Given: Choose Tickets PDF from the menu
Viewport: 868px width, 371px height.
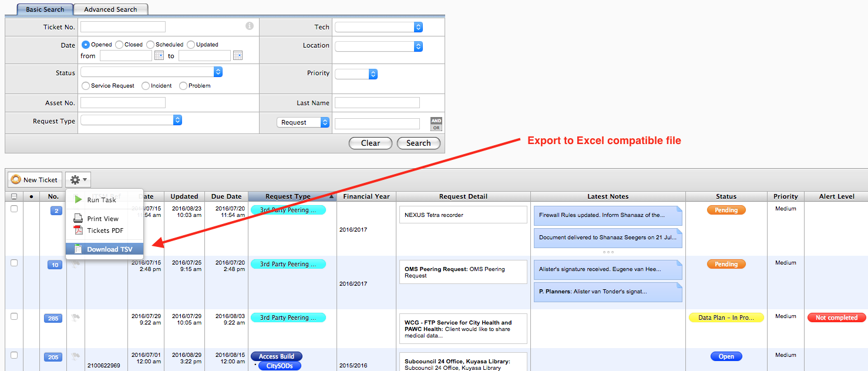Looking at the screenshot, I should point(105,230).
